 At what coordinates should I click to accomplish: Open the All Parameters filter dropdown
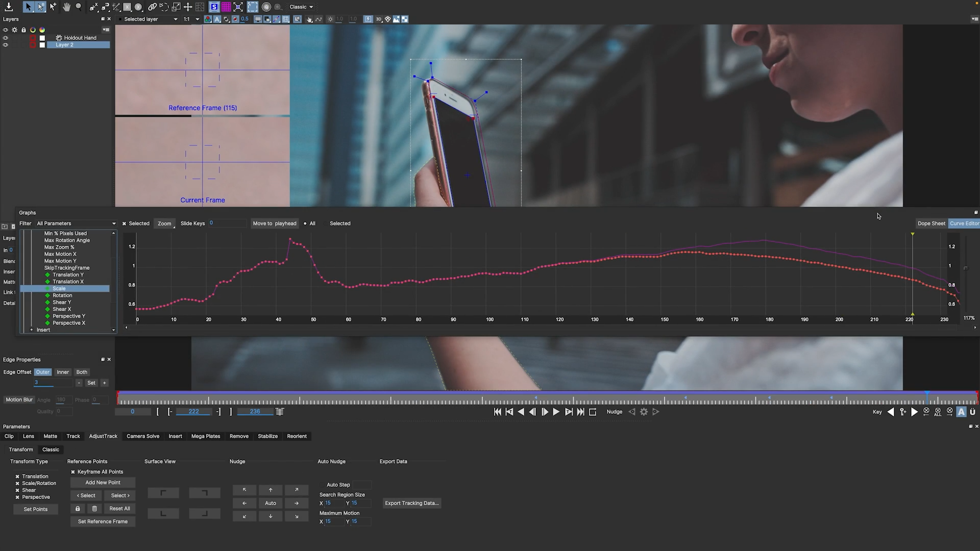pyautogui.click(x=76, y=223)
